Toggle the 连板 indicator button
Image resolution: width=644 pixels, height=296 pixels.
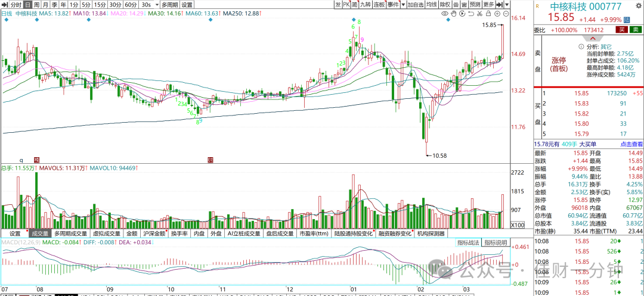coord(379,5)
